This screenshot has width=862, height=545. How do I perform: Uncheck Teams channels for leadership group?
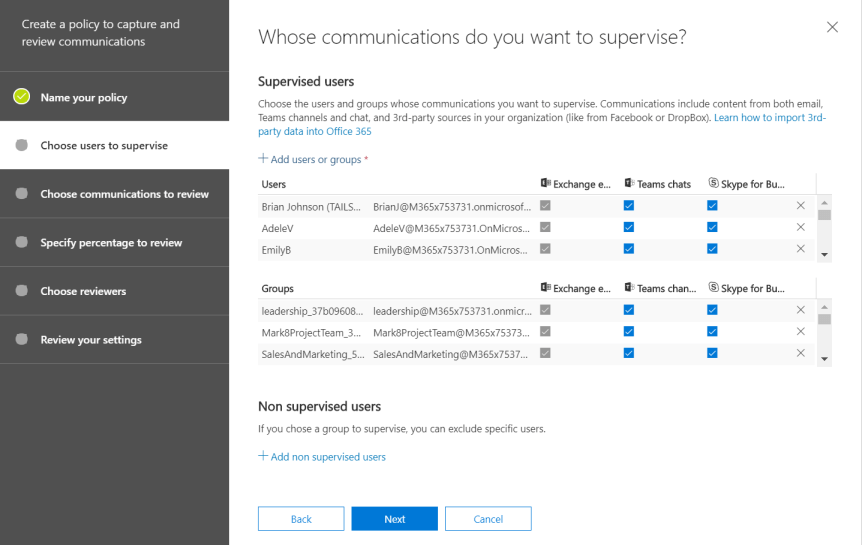click(628, 310)
